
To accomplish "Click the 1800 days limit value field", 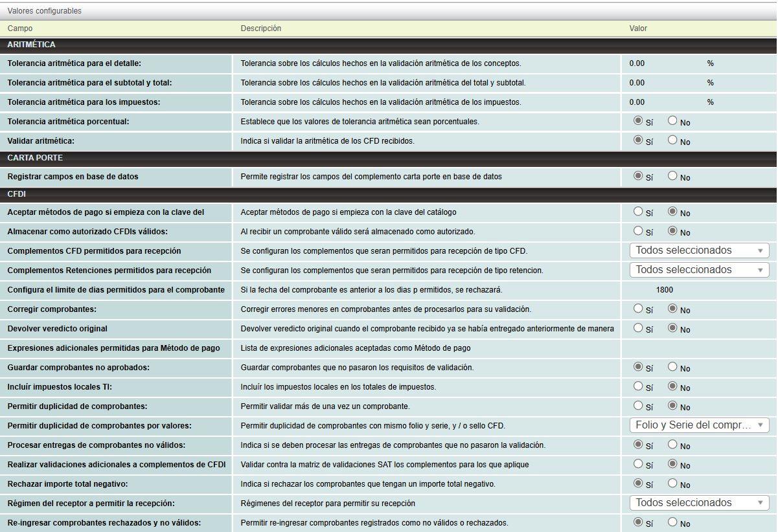I will (664, 290).
